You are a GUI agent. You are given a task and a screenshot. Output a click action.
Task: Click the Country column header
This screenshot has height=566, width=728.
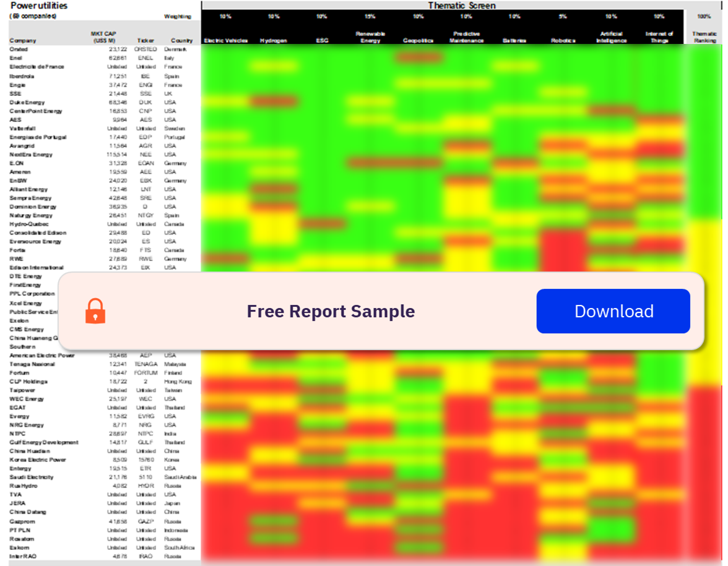point(181,40)
